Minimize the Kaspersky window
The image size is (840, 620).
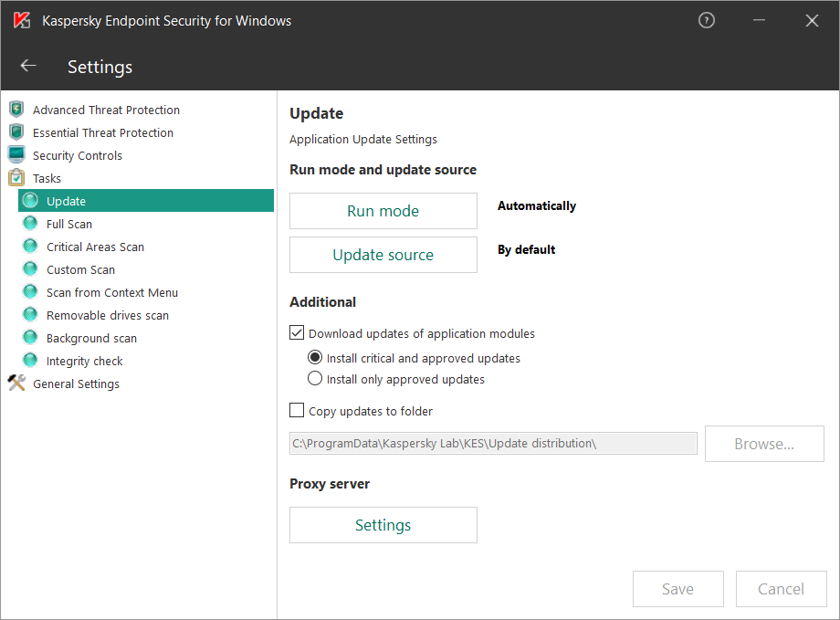click(759, 20)
